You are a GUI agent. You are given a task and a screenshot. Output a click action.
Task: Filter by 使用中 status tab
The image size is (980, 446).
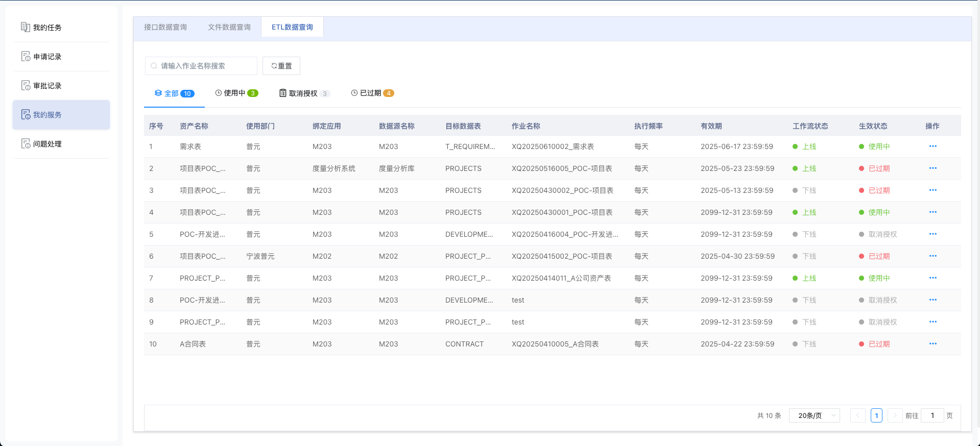(x=236, y=93)
